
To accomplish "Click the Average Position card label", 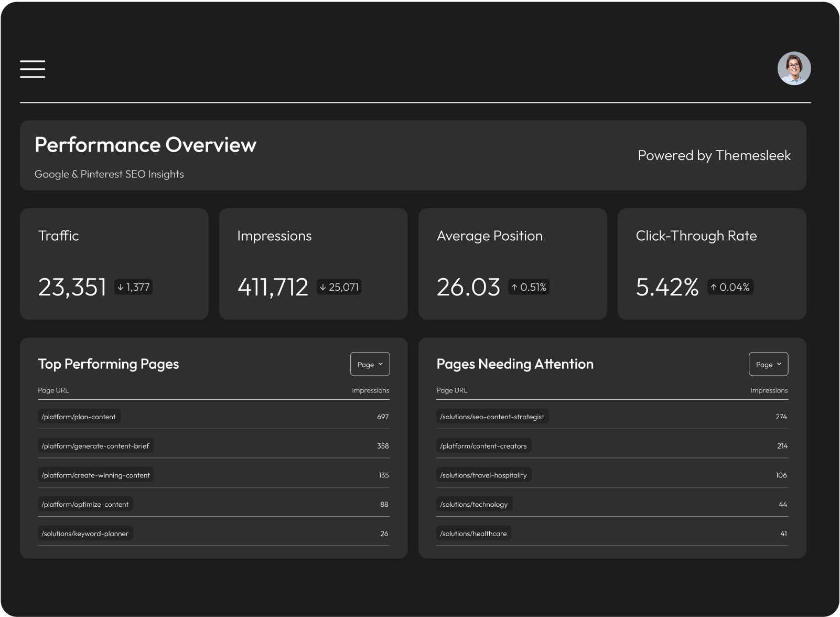I will [490, 236].
